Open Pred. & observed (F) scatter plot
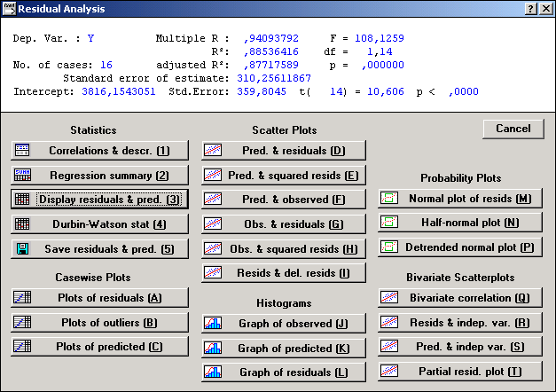Image resolution: width=556 pixels, height=392 pixels. click(x=284, y=199)
